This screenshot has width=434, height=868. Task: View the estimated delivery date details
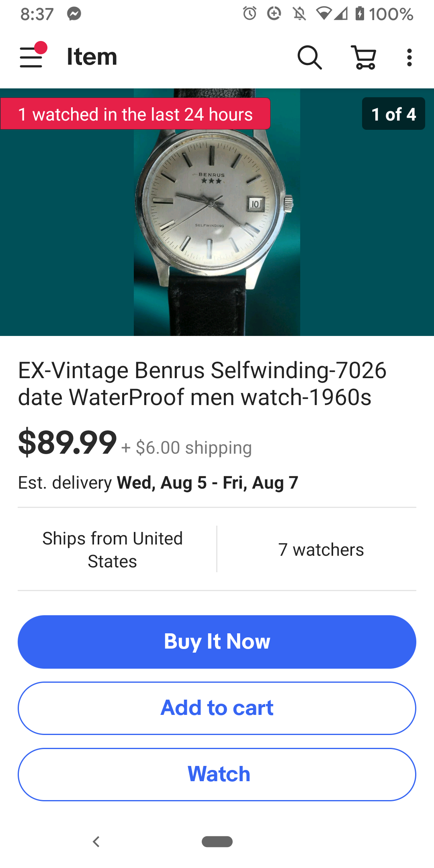(x=158, y=483)
